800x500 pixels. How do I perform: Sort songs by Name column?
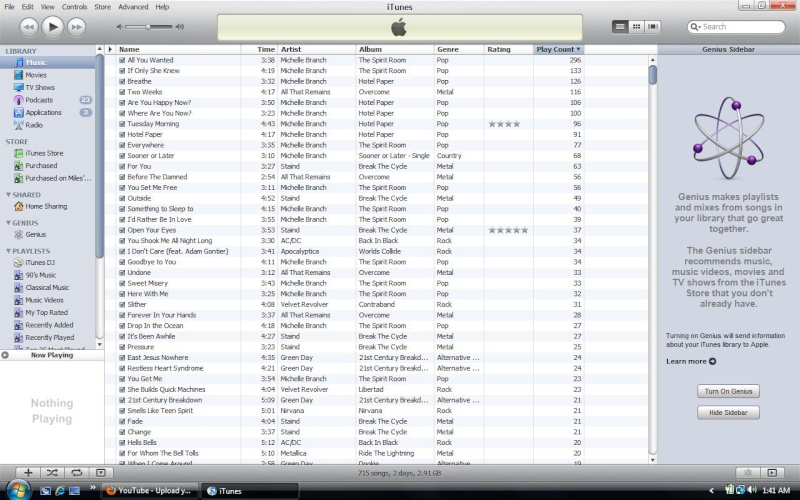(178, 49)
